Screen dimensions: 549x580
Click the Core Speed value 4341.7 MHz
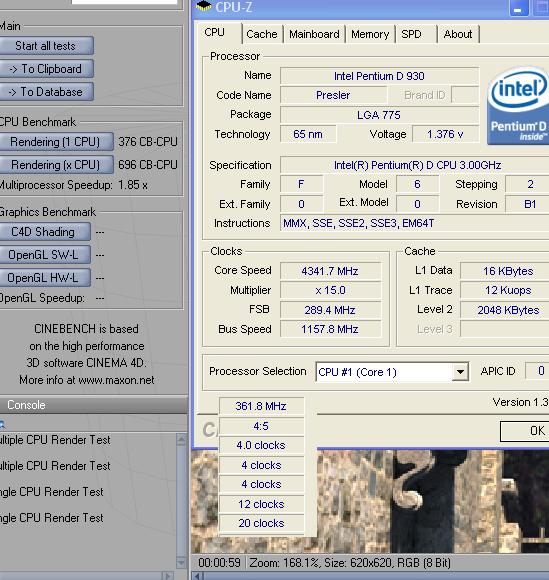coord(330,271)
